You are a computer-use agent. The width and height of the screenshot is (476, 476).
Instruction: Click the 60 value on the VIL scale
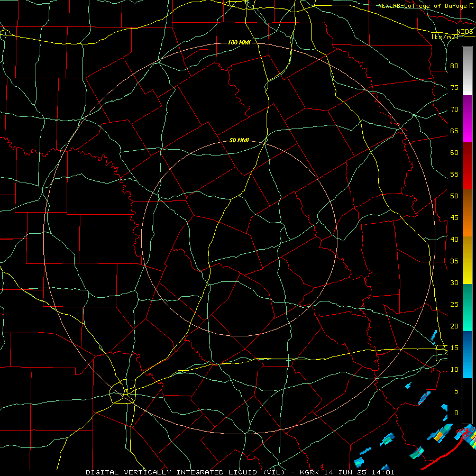point(454,153)
